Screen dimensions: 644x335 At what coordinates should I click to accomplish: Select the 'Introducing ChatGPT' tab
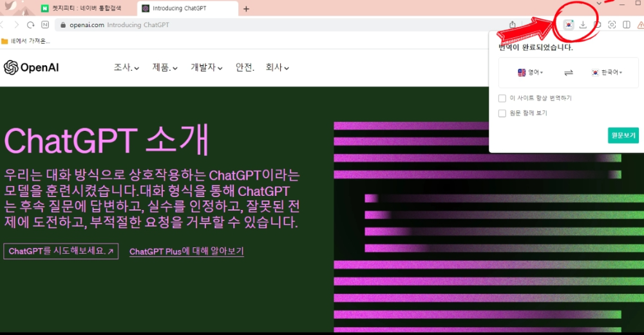coord(187,8)
